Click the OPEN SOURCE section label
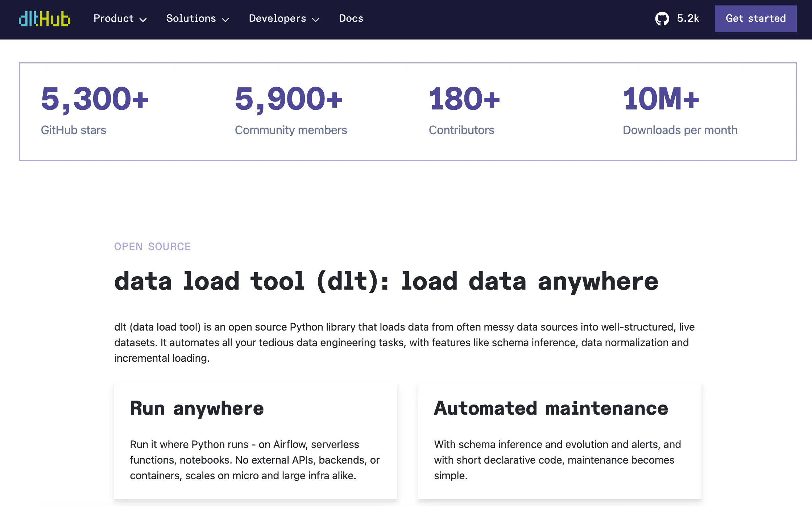Image resolution: width=812 pixels, height=506 pixels. pos(153,246)
